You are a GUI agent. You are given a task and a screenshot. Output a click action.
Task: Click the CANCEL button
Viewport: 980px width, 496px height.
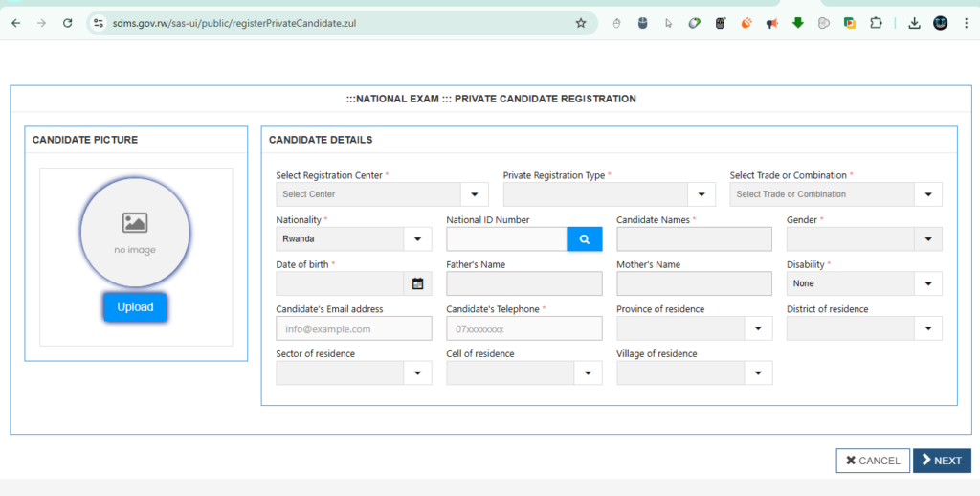click(x=872, y=461)
